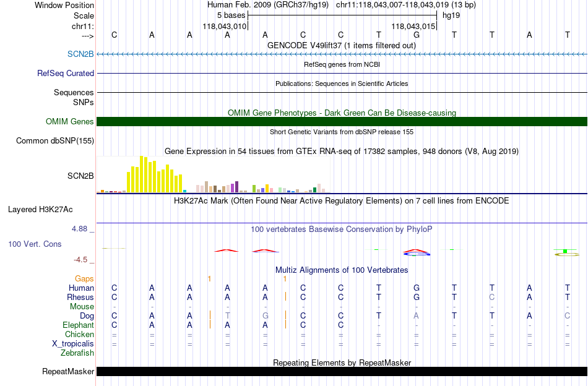Image resolution: width=588 pixels, height=386 pixels.
Task: Click the GENCODE V49lift37 track title
Action: [342, 45]
